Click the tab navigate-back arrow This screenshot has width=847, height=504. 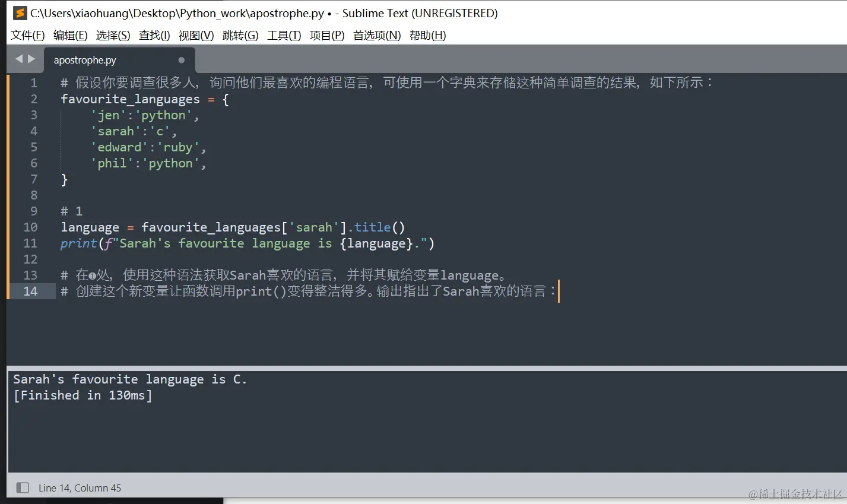click(x=18, y=59)
